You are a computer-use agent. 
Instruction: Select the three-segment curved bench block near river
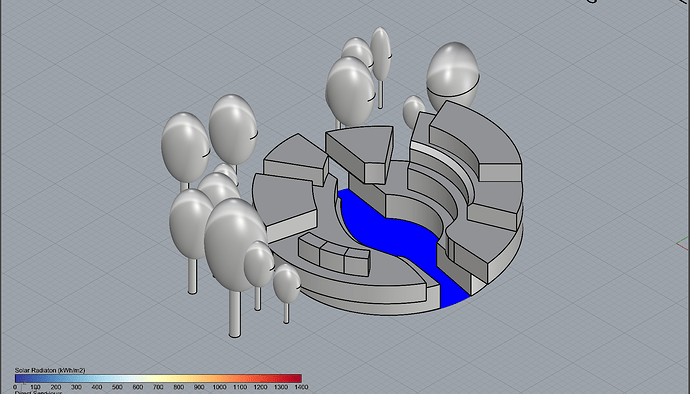click(334, 254)
